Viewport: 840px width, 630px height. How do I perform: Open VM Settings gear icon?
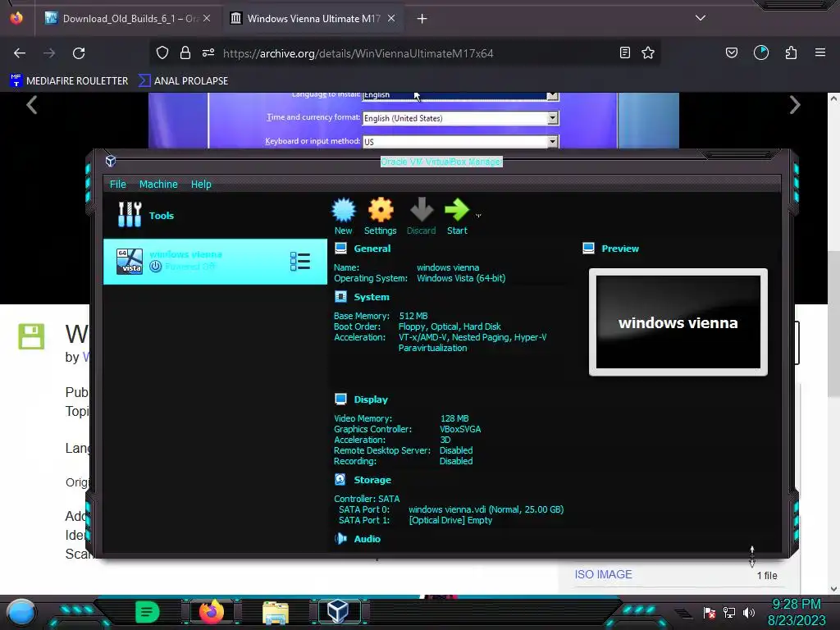click(381, 210)
